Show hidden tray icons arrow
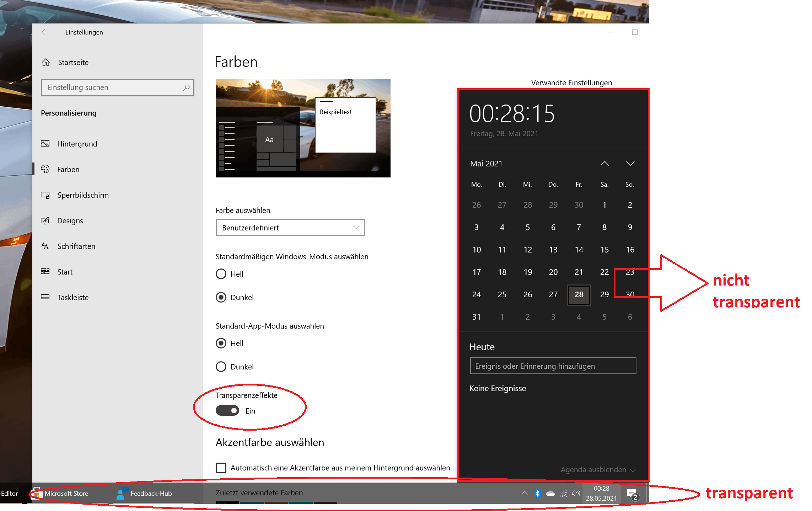812x511 pixels. [x=525, y=493]
